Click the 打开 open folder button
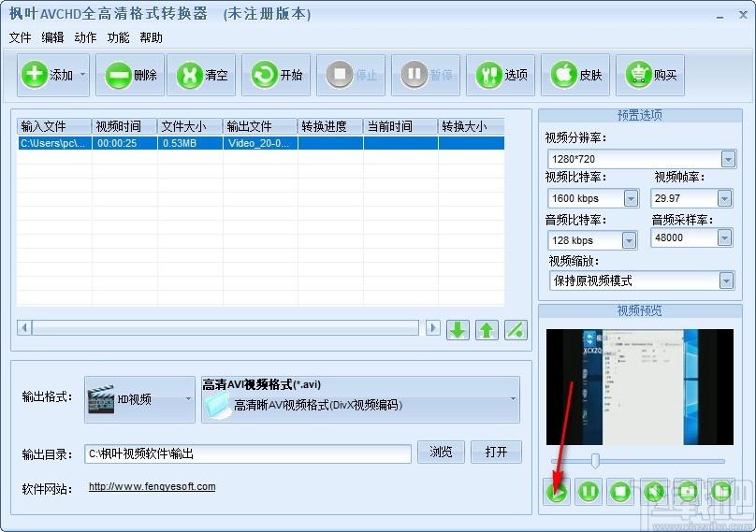The width and height of the screenshot is (756, 532). point(496,452)
